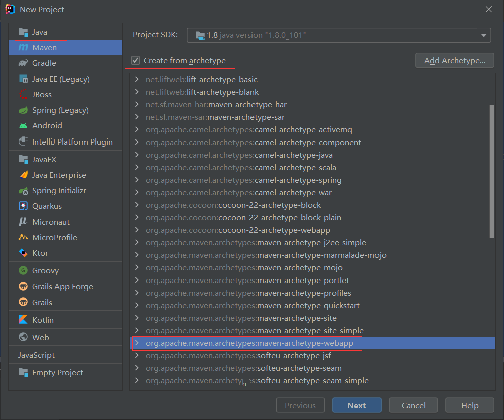Click the Maven 'm' icon
The image size is (504, 420).
[23, 47]
